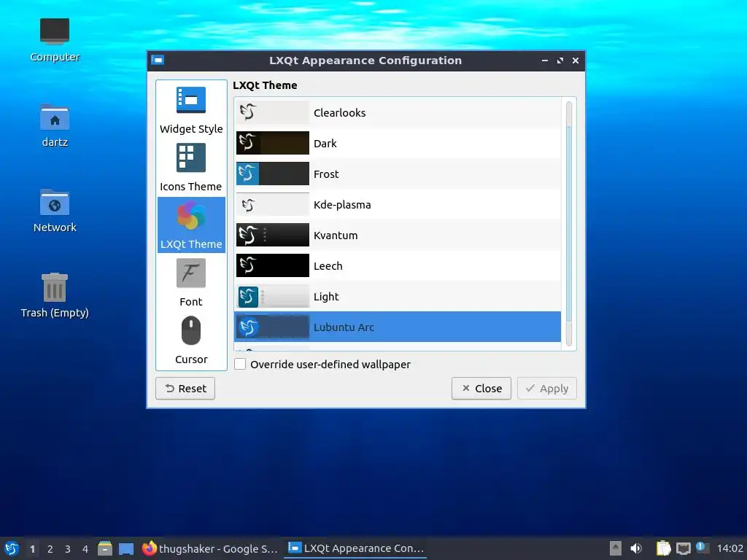This screenshot has height=560, width=747.
Task: Click the 14:02 taskbar clock
Action: point(729,548)
